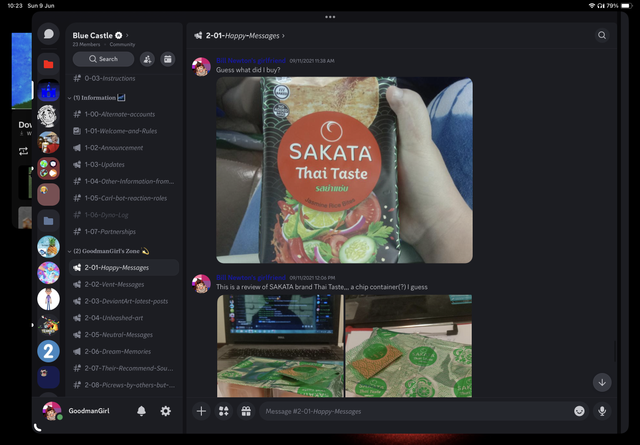Tap the three-dot multitasking handle at top

(x=330, y=17)
